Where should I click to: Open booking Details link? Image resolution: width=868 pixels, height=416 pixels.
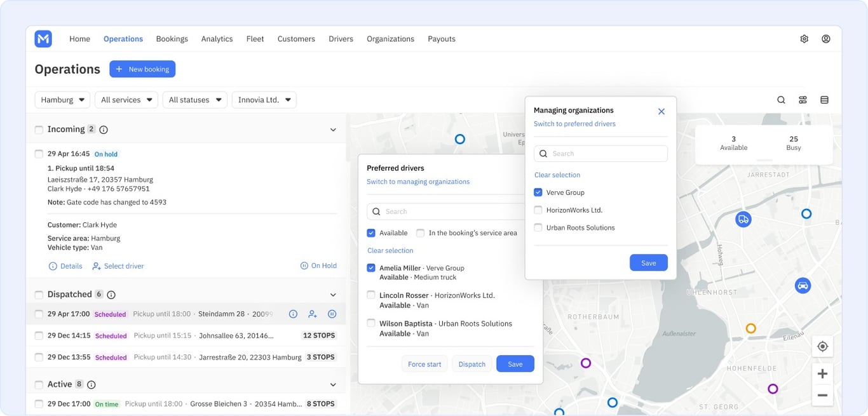(65, 266)
